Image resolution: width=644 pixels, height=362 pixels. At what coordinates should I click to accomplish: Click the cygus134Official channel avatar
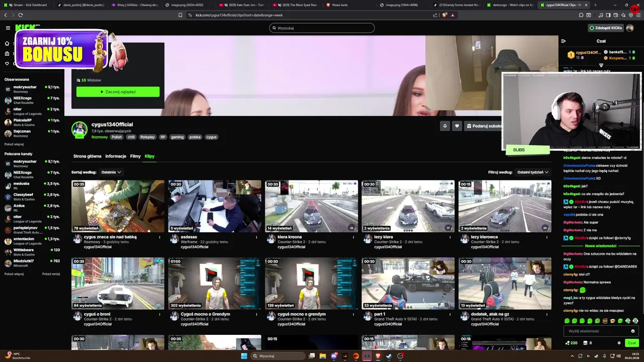pyautogui.click(x=79, y=130)
